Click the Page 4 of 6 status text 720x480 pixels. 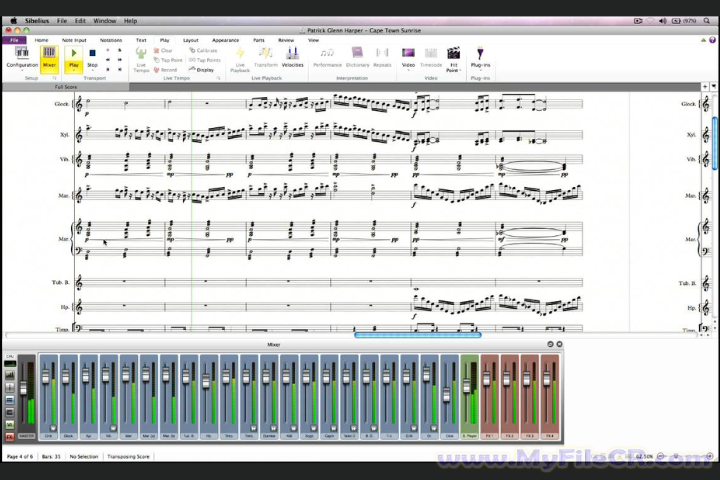tap(20, 457)
